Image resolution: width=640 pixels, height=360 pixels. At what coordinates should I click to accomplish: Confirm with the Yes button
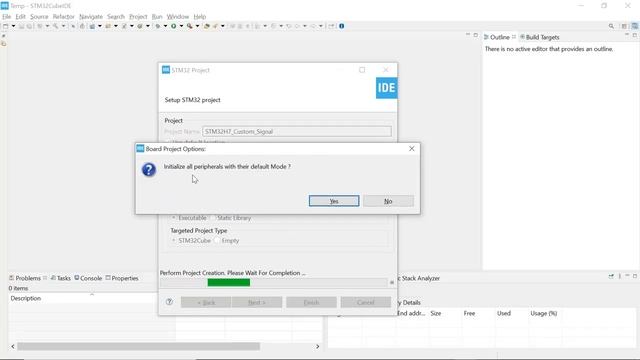tap(334, 201)
